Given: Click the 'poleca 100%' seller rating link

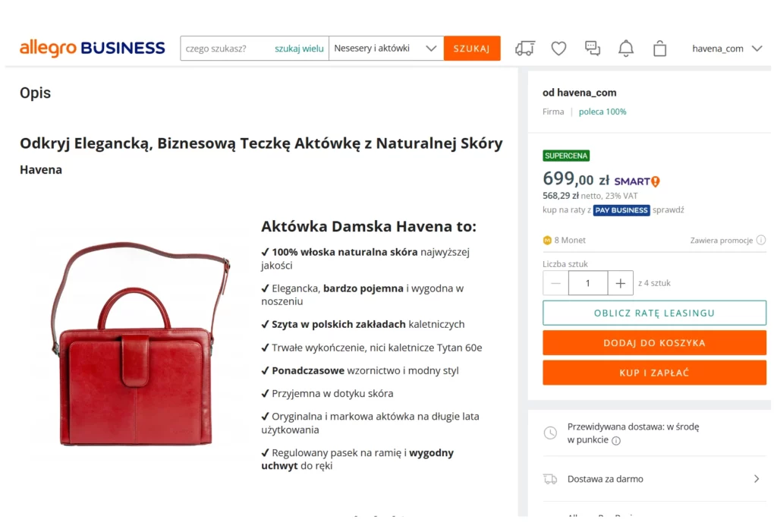Looking at the screenshot, I should (x=602, y=112).
